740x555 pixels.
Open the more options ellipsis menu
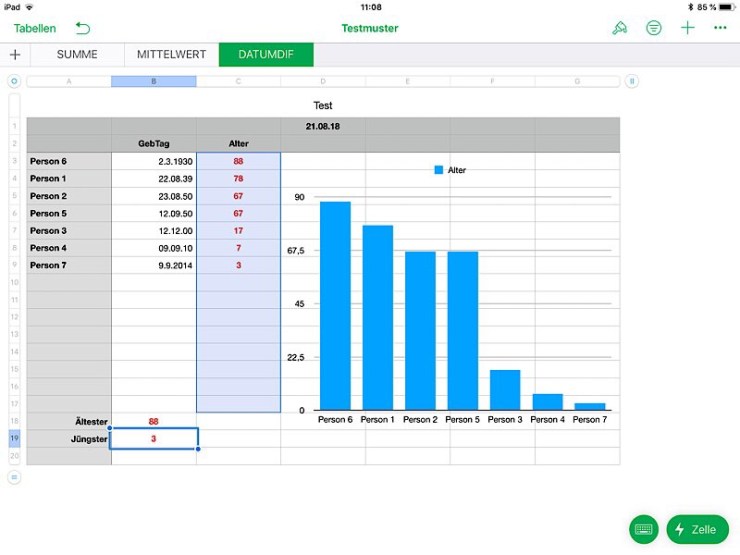click(x=720, y=28)
